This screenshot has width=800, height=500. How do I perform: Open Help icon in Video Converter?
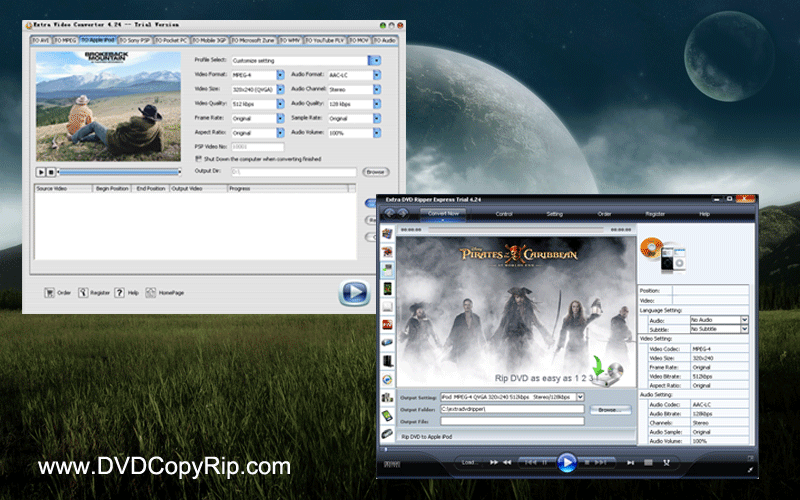click(x=119, y=292)
